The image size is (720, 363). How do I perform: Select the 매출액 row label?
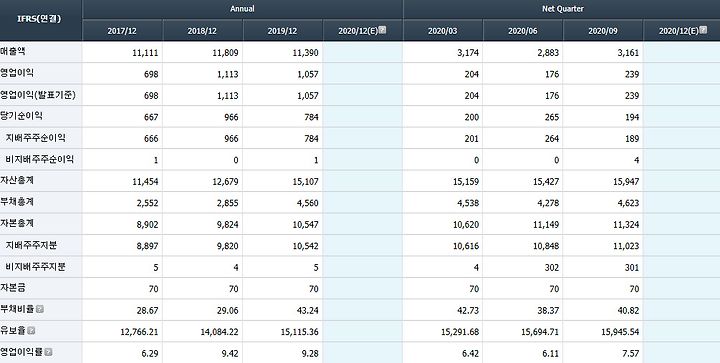13,51
